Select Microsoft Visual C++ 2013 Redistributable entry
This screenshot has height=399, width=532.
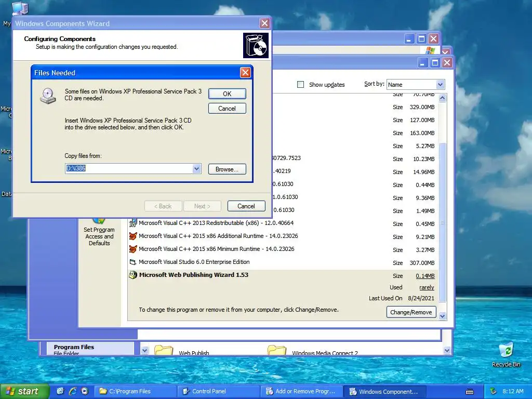tap(216, 223)
